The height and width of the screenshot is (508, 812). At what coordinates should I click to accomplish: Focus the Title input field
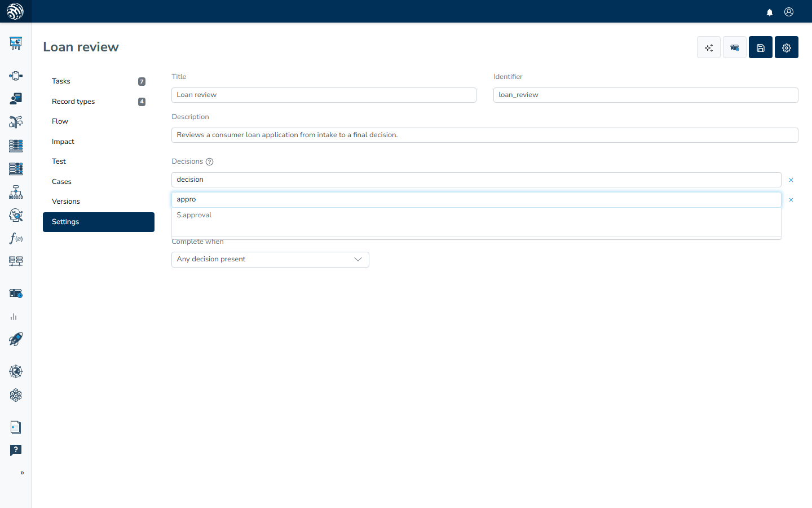pos(324,95)
